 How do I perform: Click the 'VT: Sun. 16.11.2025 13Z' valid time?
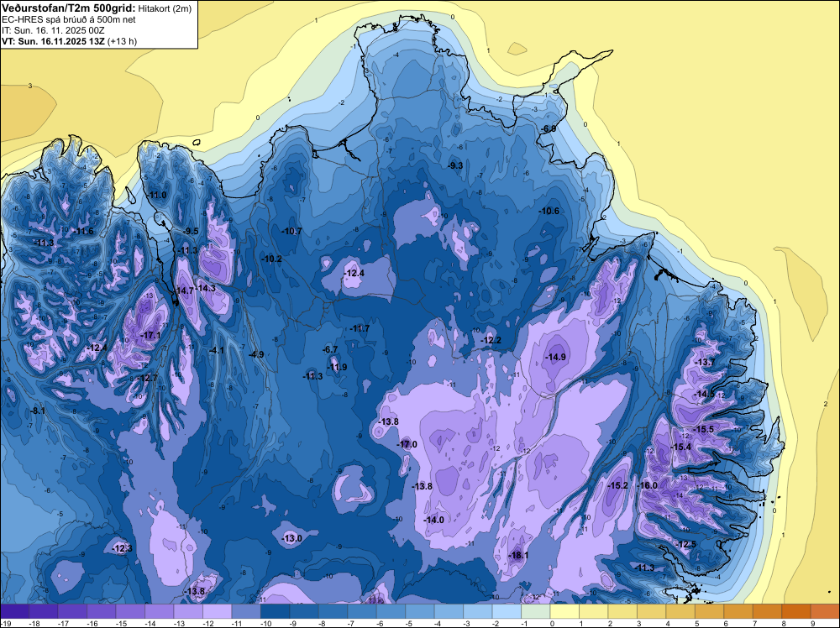54,41
